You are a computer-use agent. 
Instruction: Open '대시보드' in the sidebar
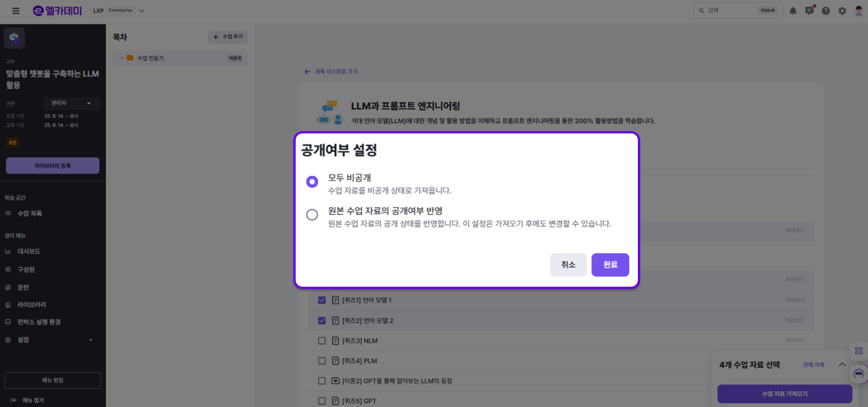(x=29, y=251)
